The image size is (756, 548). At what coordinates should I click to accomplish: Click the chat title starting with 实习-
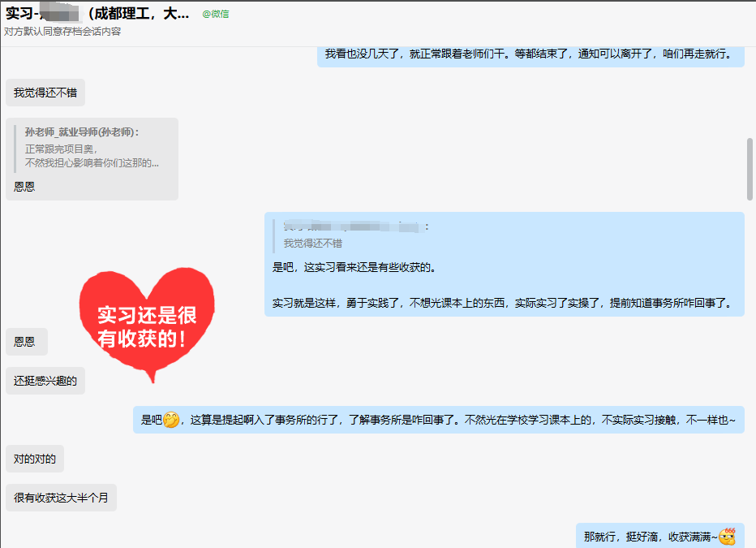[x=97, y=14]
